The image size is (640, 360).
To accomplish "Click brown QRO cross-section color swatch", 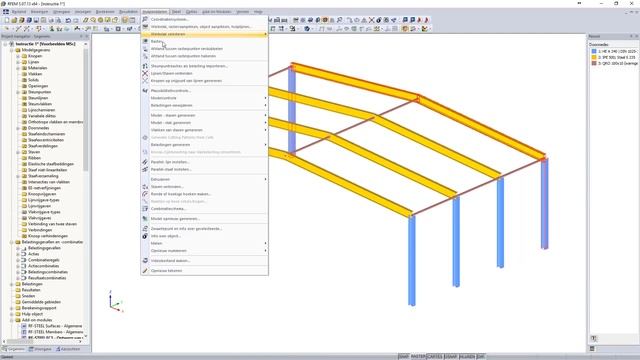I will [594, 63].
